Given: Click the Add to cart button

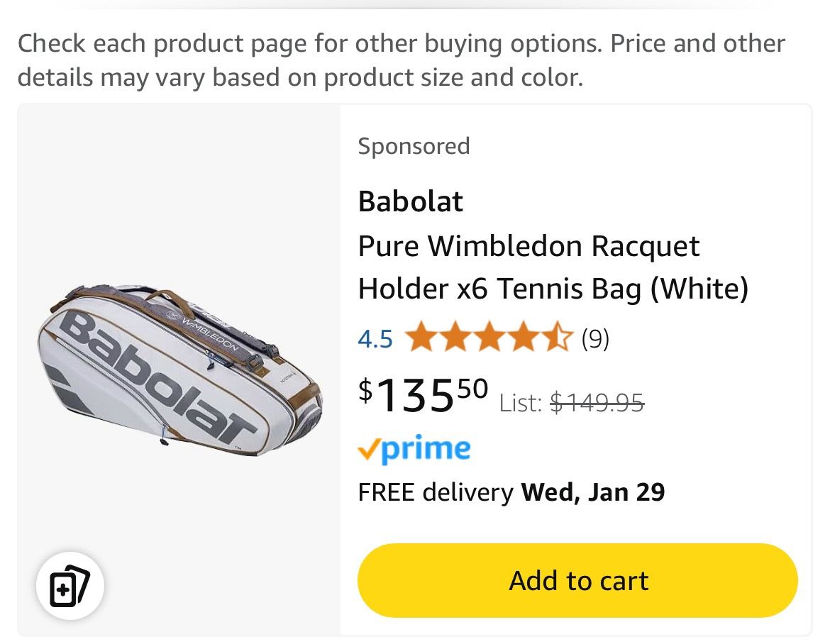Looking at the screenshot, I should [578, 580].
